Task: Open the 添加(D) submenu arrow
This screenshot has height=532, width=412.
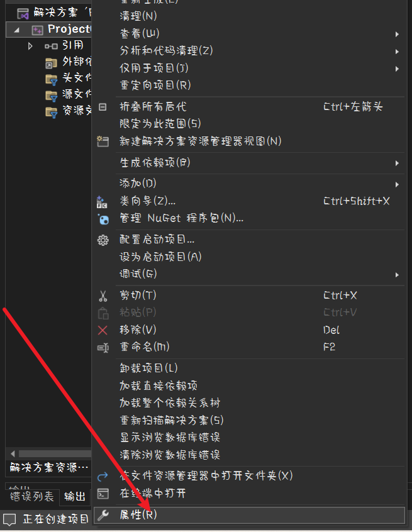Action: pyautogui.click(x=397, y=185)
